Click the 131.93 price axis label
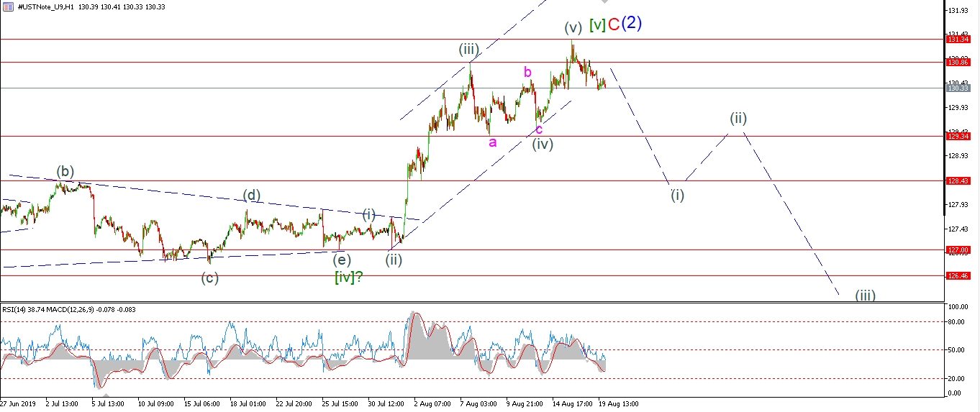 tap(958, 11)
